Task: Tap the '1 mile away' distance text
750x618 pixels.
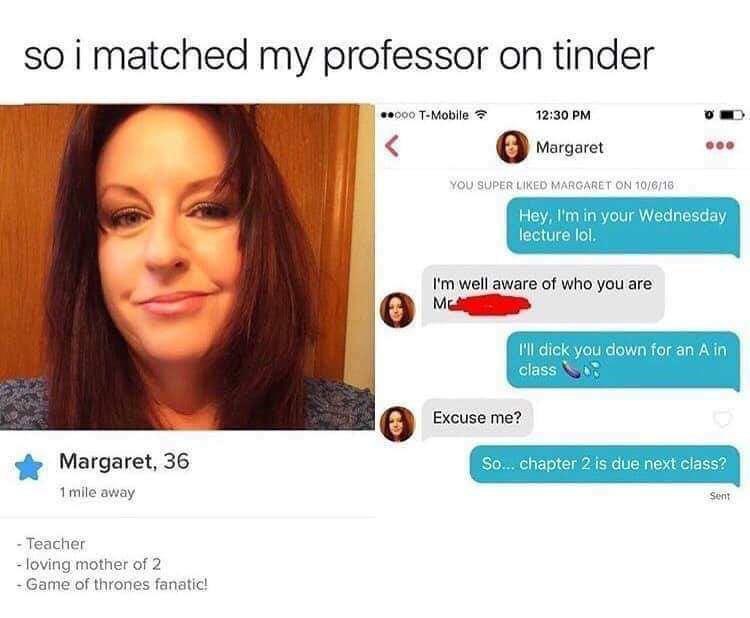Action: coord(97,492)
